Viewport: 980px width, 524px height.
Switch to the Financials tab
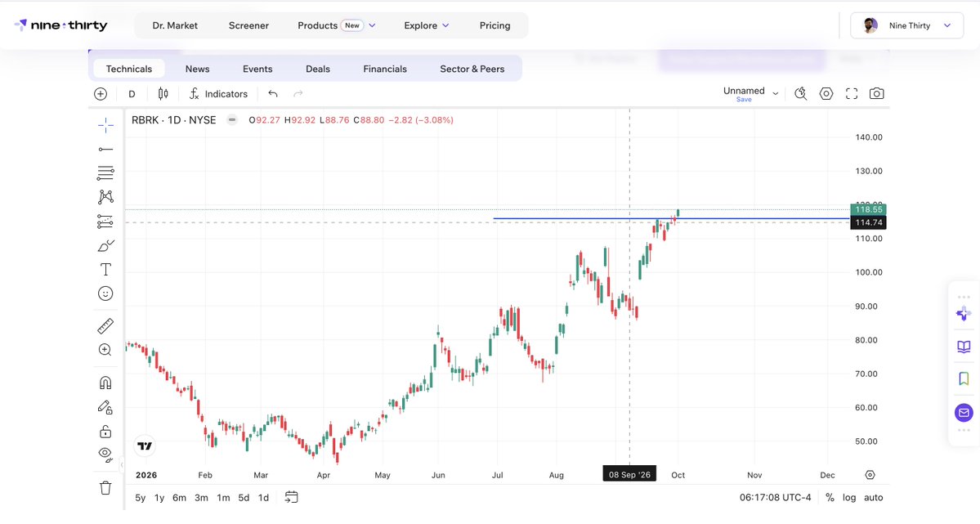click(x=385, y=69)
